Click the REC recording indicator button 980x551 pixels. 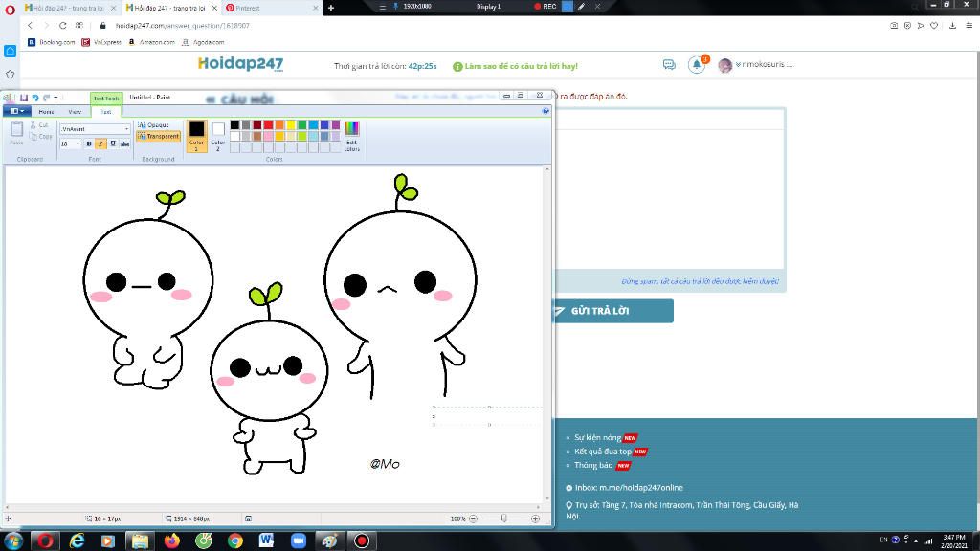click(x=545, y=7)
